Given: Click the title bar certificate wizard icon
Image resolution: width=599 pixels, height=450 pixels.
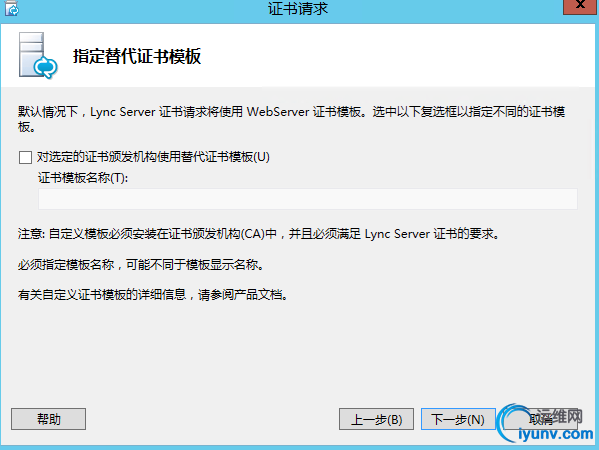Looking at the screenshot, I should click(12, 8).
